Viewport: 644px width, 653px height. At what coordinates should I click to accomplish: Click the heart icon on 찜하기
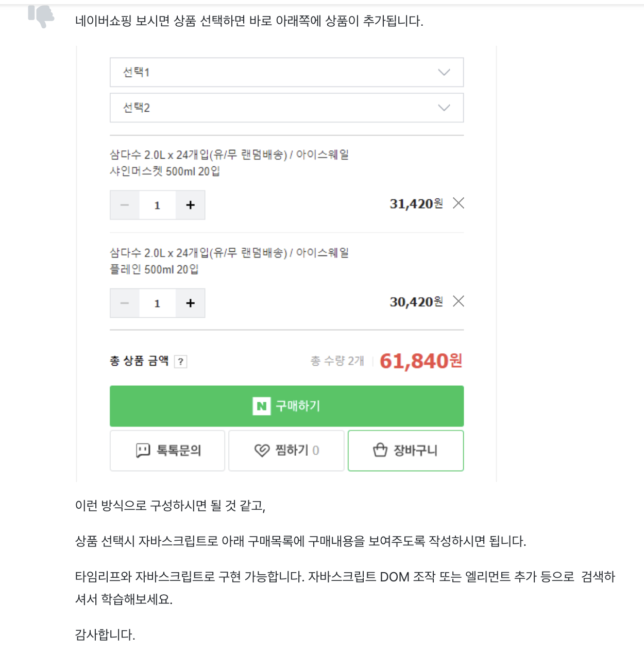coord(262,451)
